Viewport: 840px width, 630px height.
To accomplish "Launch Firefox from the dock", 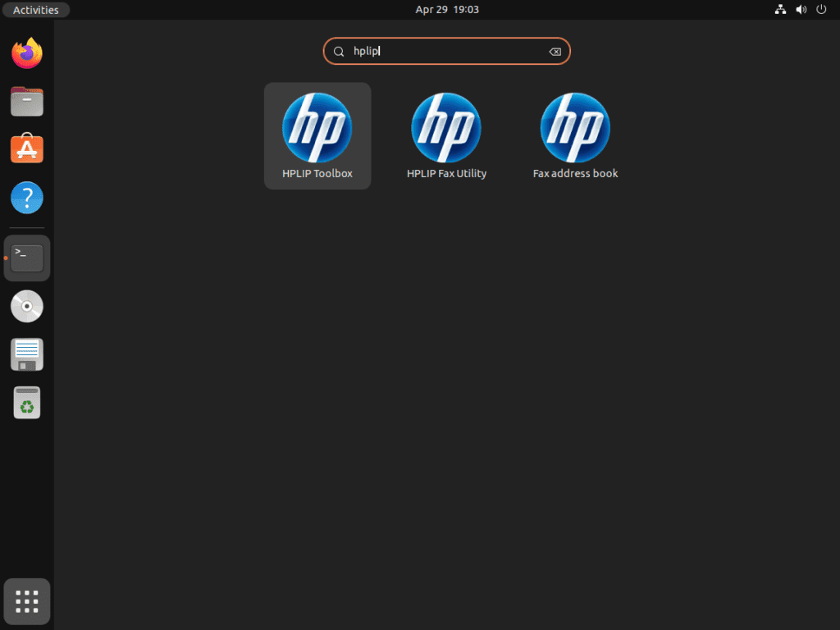I will [27, 52].
